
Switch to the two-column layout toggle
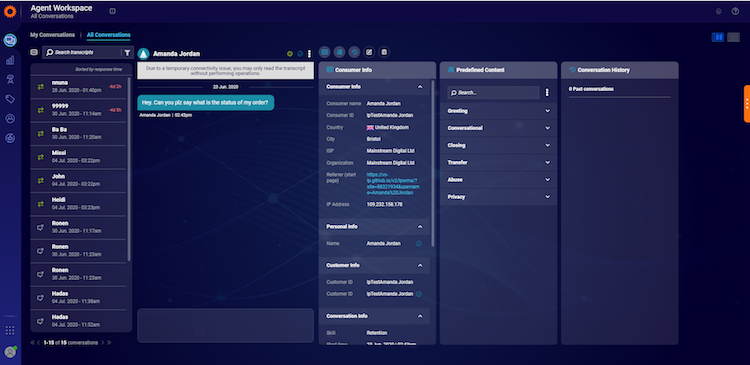click(717, 37)
